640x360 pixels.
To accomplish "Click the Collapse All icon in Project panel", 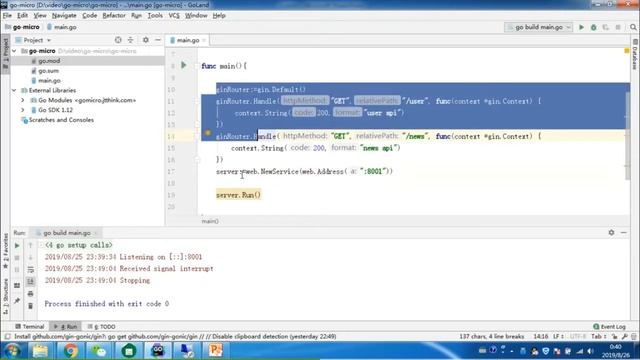I will (131, 40).
